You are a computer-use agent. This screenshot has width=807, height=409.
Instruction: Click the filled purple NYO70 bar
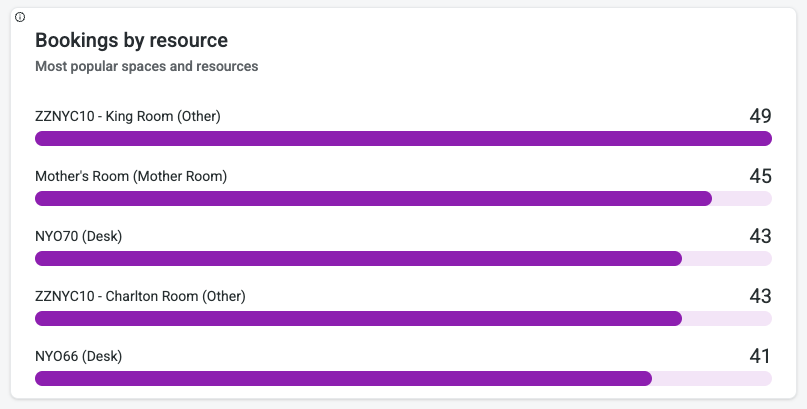coord(358,259)
